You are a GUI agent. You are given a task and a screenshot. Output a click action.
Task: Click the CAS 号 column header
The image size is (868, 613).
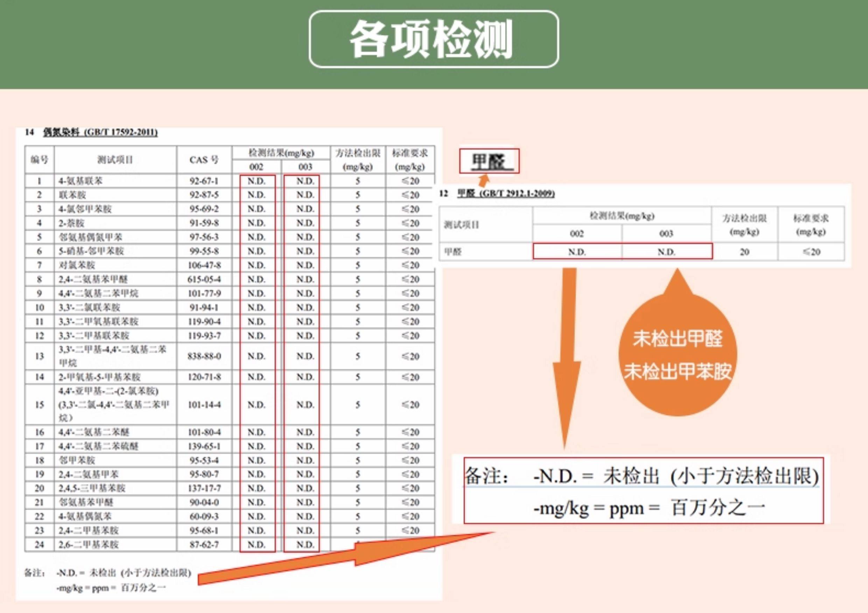click(x=204, y=160)
